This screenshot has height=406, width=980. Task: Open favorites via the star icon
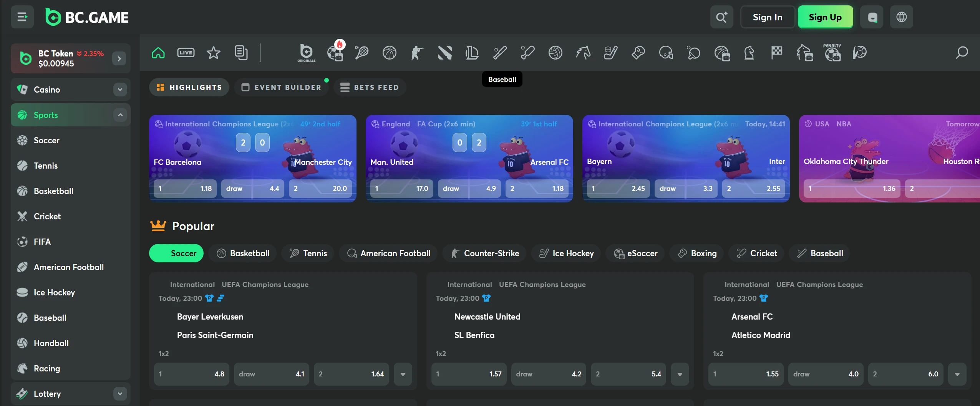click(214, 53)
